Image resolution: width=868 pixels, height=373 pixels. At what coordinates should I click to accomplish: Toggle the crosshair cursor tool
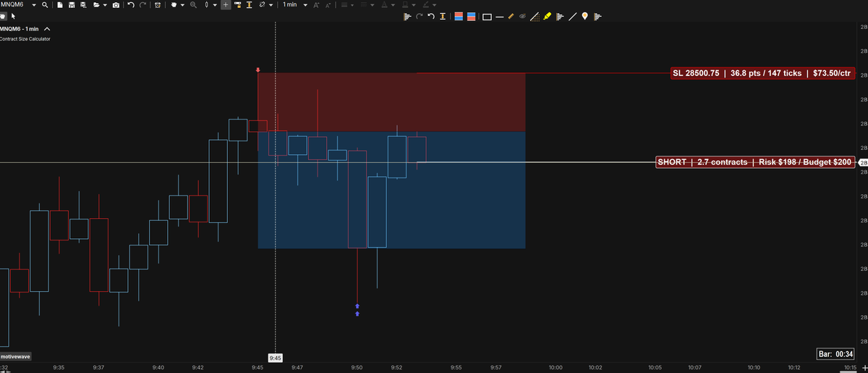coord(226,5)
